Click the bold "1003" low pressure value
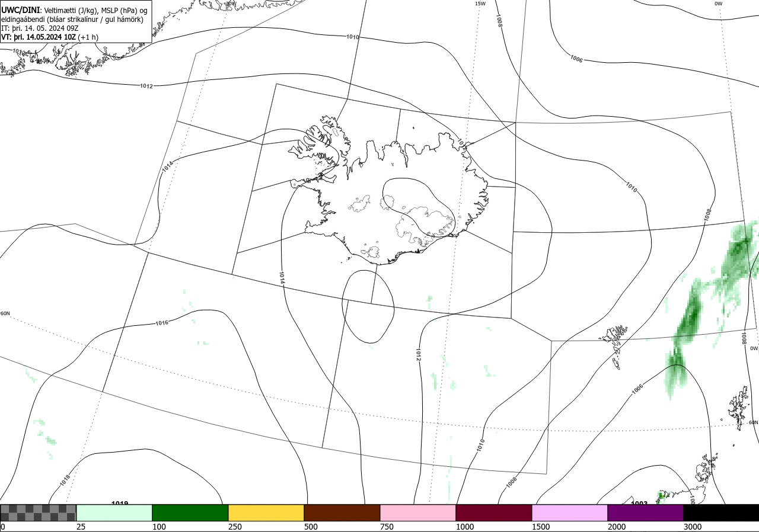Image resolution: width=759 pixels, height=532 pixels. tap(639, 503)
